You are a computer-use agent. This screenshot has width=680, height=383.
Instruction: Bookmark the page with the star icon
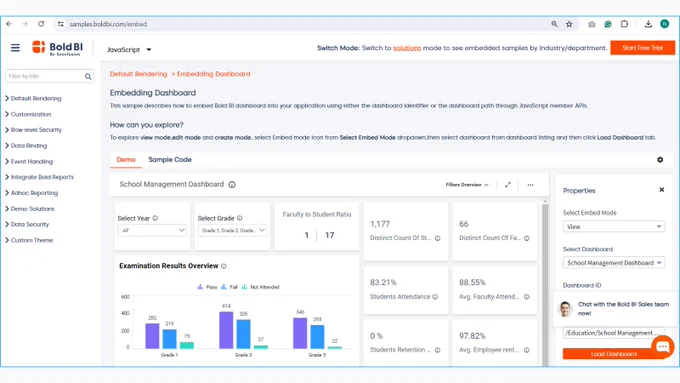click(x=569, y=24)
